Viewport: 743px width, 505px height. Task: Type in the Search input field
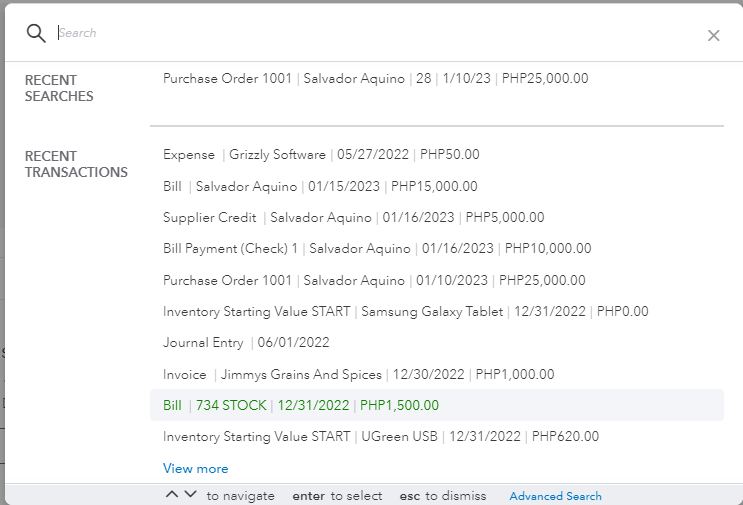[370, 33]
